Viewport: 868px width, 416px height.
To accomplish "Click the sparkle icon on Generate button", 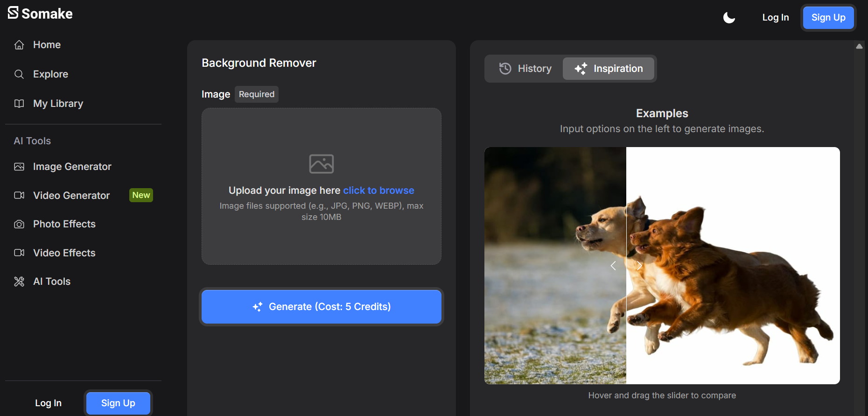I will click(258, 307).
